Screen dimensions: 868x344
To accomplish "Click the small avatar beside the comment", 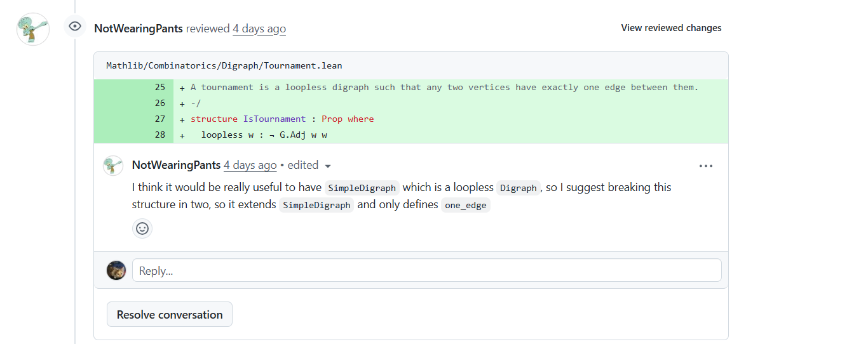I will pos(113,166).
